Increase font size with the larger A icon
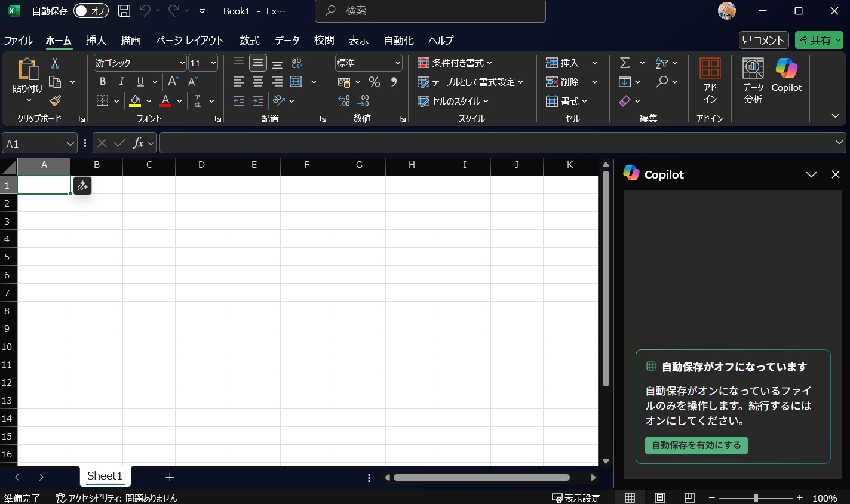This screenshot has width=850, height=504. [x=173, y=81]
